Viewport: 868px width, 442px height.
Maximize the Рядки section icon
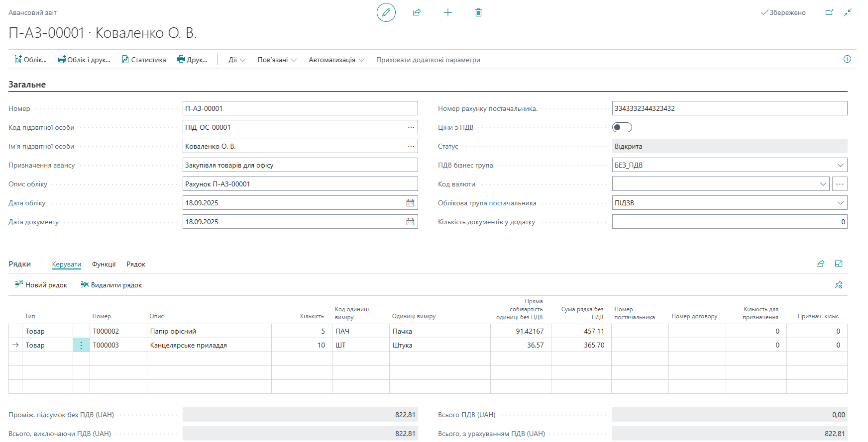(839, 264)
